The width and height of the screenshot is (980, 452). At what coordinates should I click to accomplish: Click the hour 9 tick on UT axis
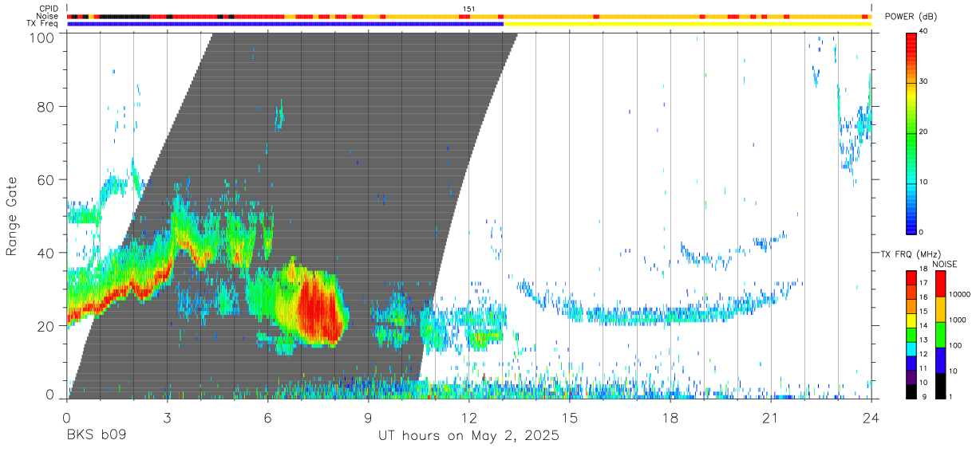(369, 417)
